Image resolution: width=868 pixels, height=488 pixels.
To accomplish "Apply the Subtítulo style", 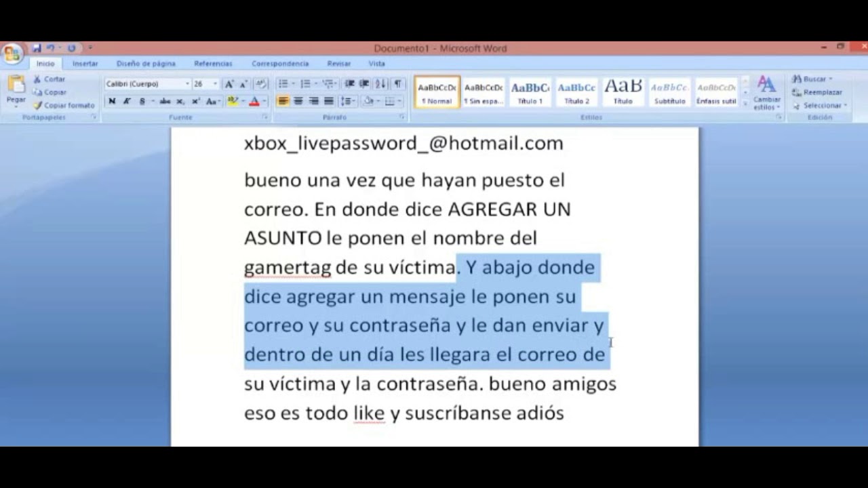I will pyautogui.click(x=669, y=92).
